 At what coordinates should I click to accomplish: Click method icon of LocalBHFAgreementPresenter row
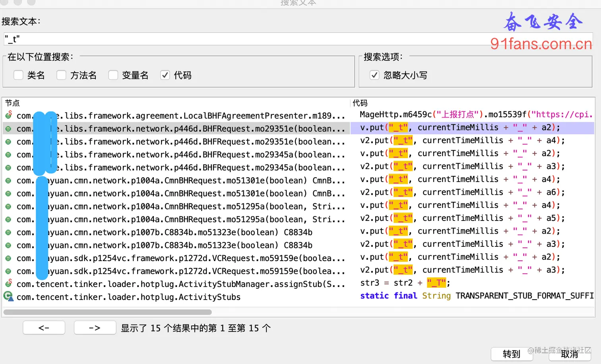[8, 115]
